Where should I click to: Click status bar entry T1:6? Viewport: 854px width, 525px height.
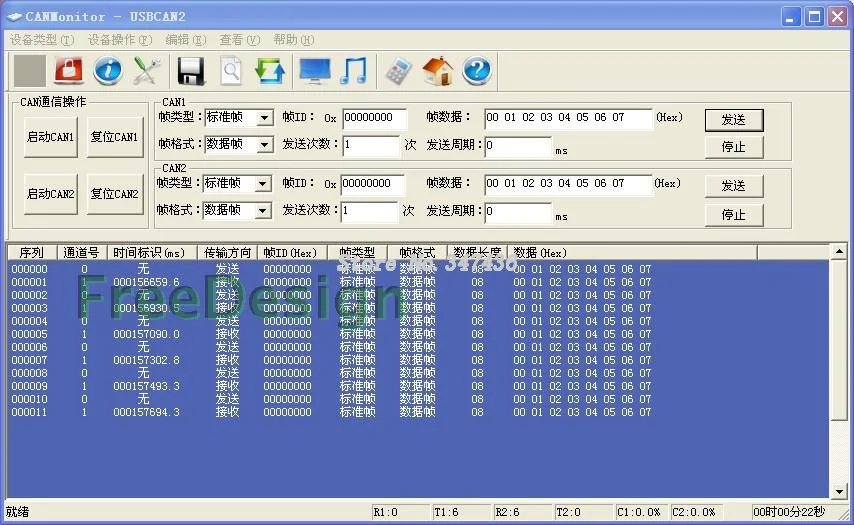[x=461, y=512]
